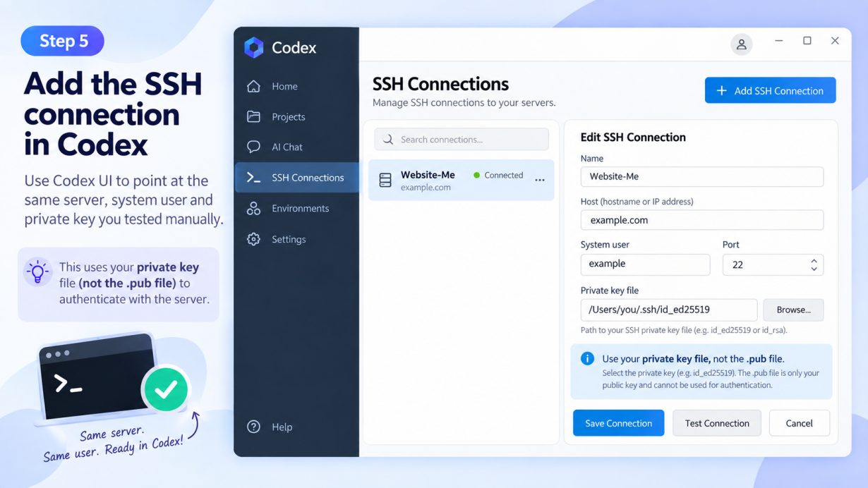Click the Settings gear icon

point(253,239)
